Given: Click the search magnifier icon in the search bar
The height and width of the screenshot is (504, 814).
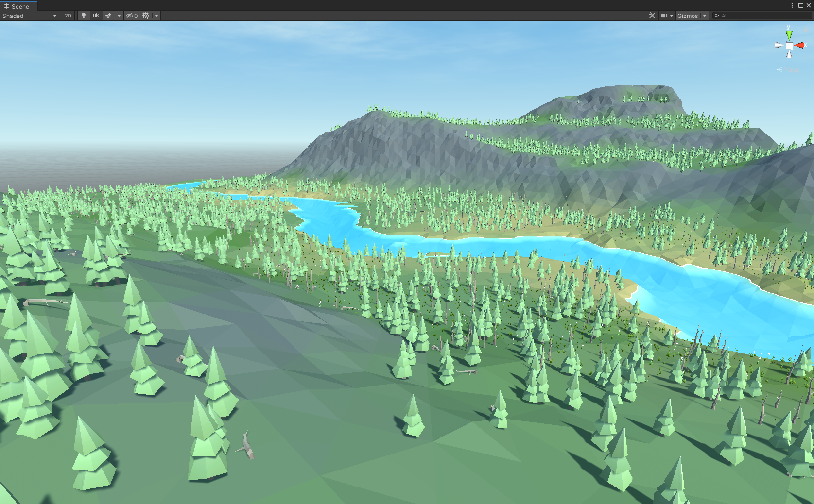Looking at the screenshot, I should [718, 16].
